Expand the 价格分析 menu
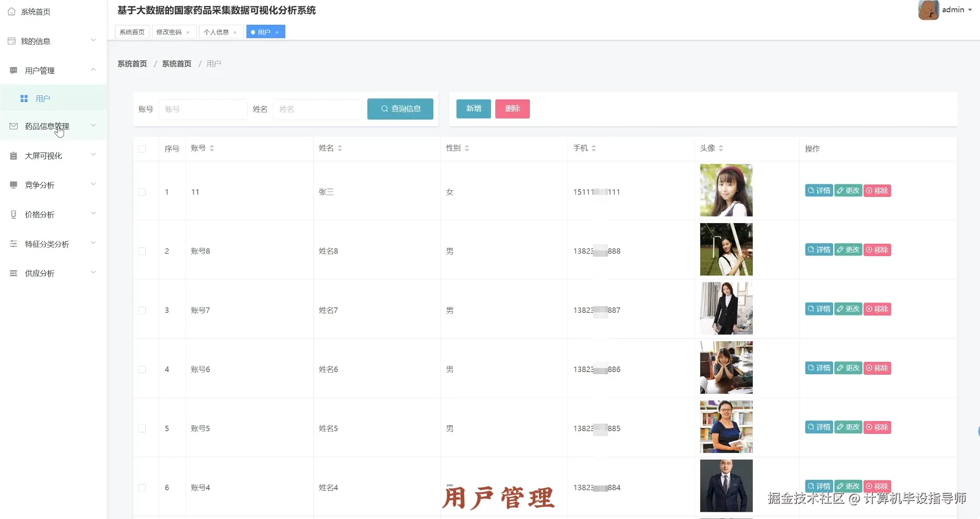 [x=93, y=213]
